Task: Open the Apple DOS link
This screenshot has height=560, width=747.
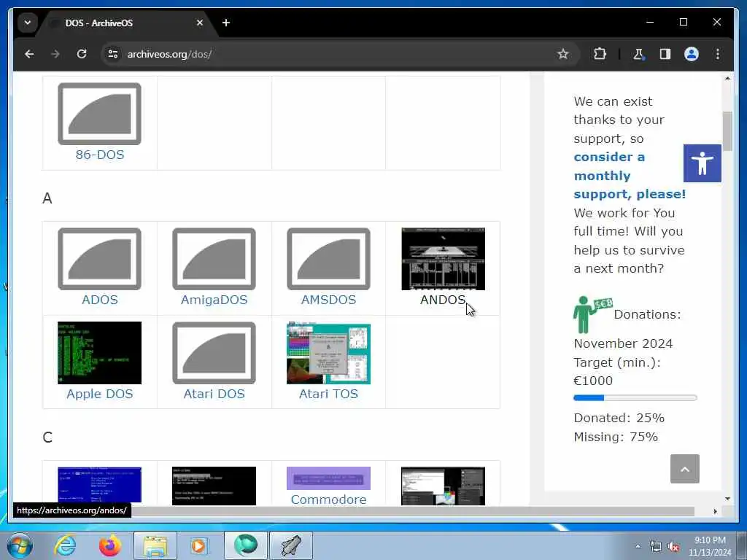Action: [x=99, y=394]
